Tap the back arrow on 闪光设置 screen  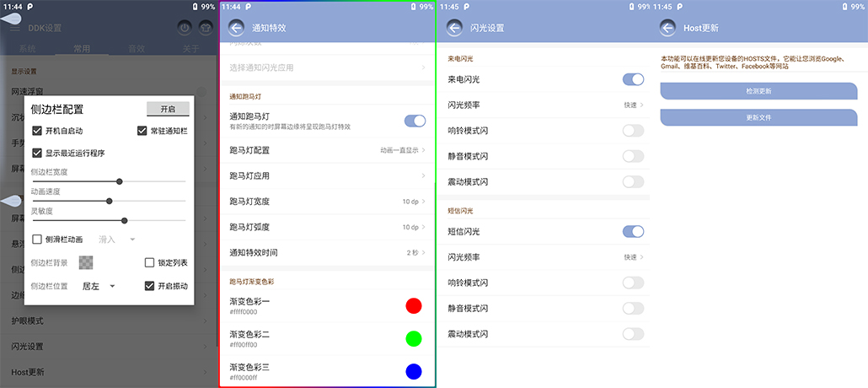tap(454, 28)
